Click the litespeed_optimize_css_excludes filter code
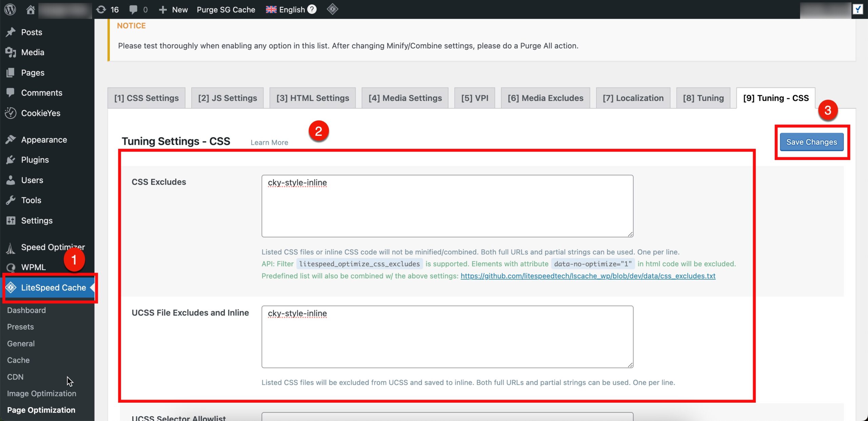This screenshot has height=421, width=868. point(359,264)
